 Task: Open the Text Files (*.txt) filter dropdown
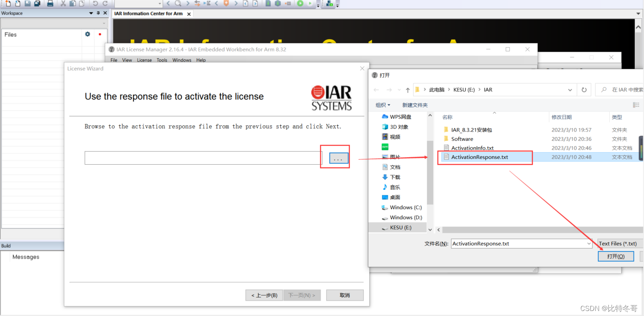pyautogui.click(x=620, y=243)
